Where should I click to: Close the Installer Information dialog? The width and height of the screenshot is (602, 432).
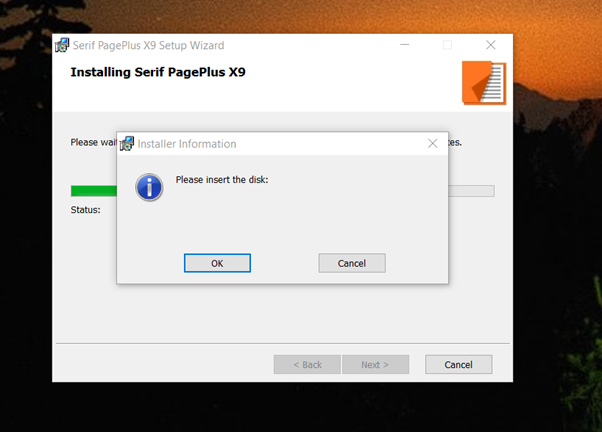(433, 144)
